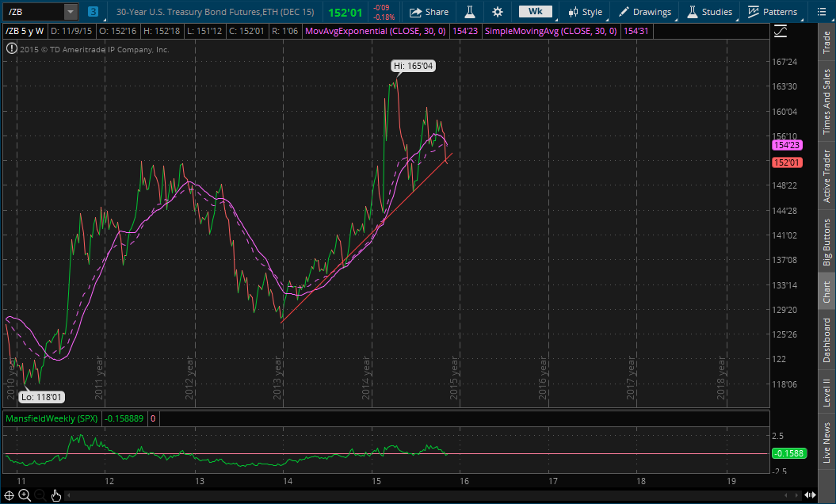The height and width of the screenshot is (504, 836).
Task: Open the flask research icon in toolbar
Action: pyautogui.click(x=469, y=12)
